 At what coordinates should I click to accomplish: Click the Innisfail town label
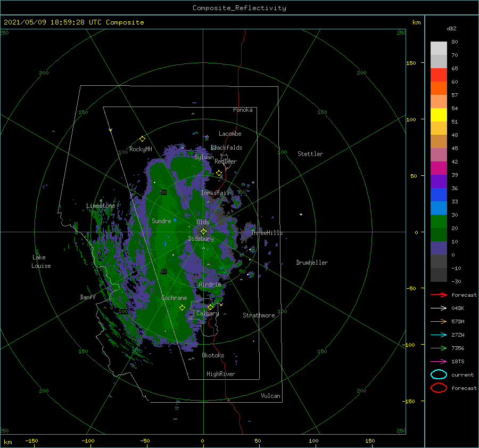pyautogui.click(x=216, y=193)
